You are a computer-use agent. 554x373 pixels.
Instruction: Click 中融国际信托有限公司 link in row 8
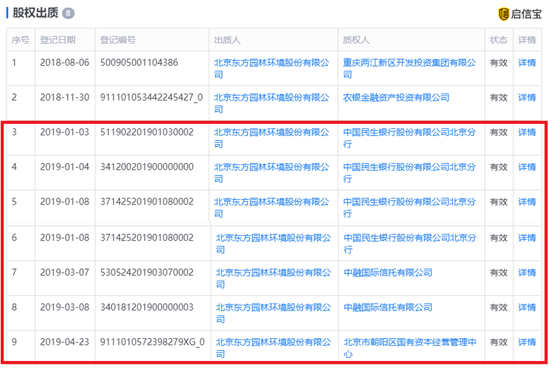pyautogui.click(x=388, y=308)
